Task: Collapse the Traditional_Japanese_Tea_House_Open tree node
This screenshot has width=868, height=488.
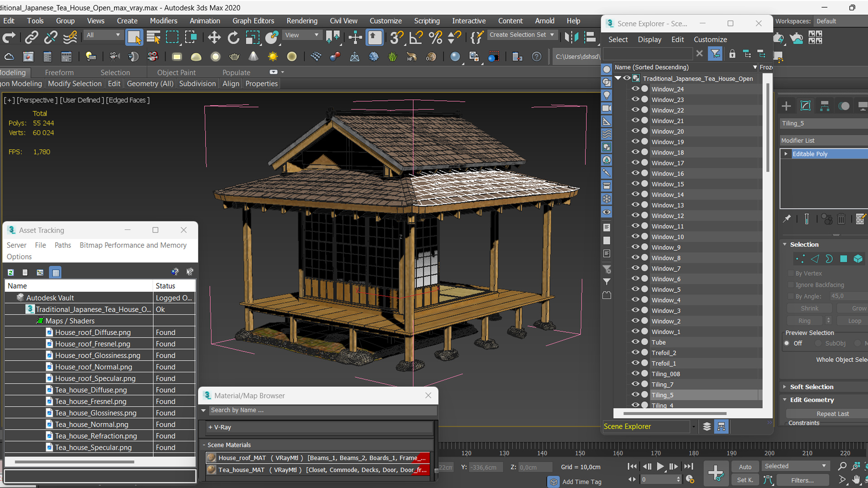Action: [x=618, y=78]
